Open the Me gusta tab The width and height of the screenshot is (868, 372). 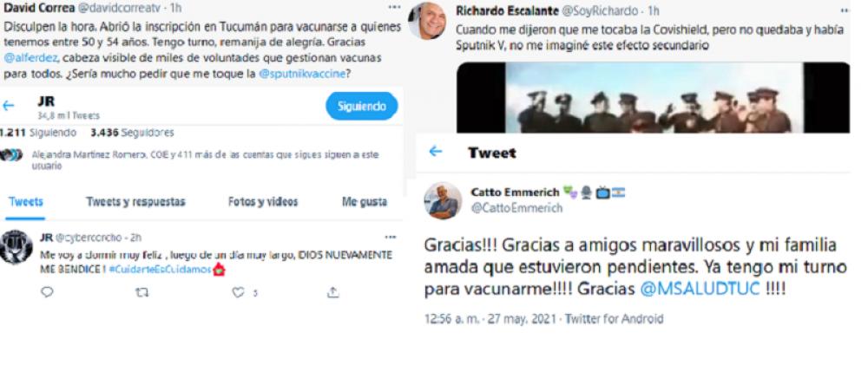[365, 202]
